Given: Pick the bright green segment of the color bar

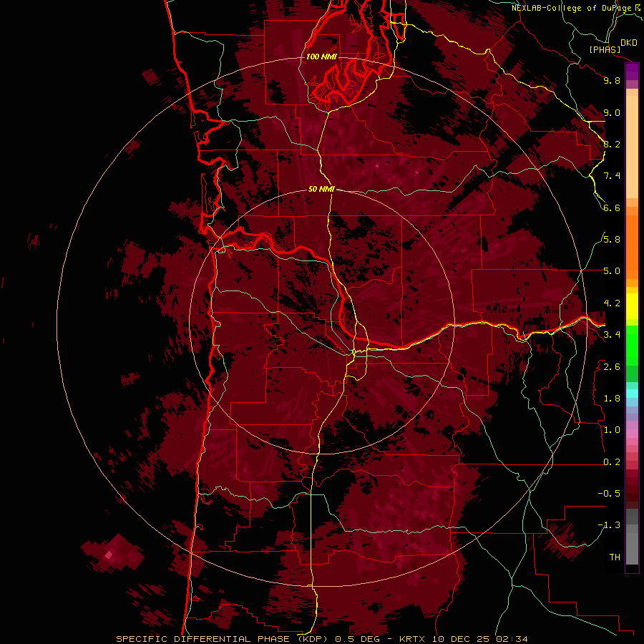Looking at the screenshot, I should (632, 345).
